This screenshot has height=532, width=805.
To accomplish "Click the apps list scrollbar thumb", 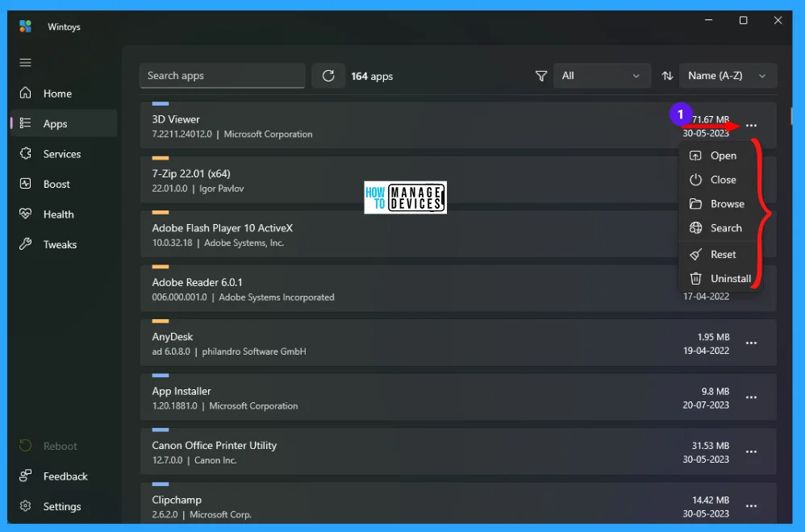I will click(x=791, y=115).
